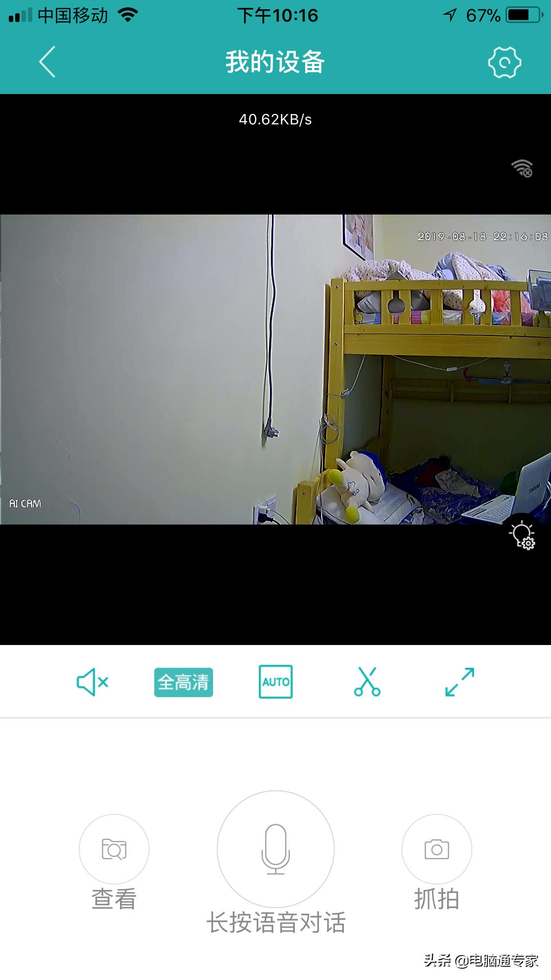
Task: Tap the microphone voice talk button
Action: point(276,849)
